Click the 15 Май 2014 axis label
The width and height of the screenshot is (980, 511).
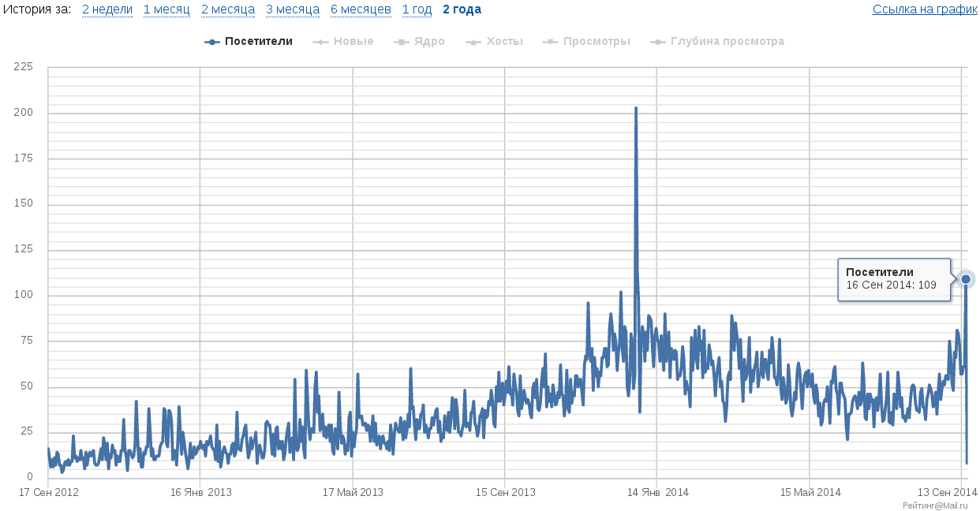pyautogui.click(x=810, y=492)
